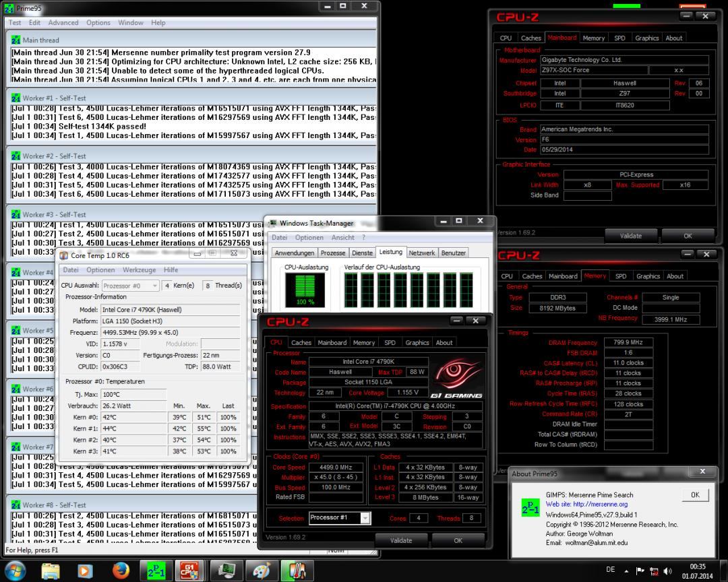The image size is (728, 582).
Task: Click the Worker #5 window icon
Action: click(16, 331)
